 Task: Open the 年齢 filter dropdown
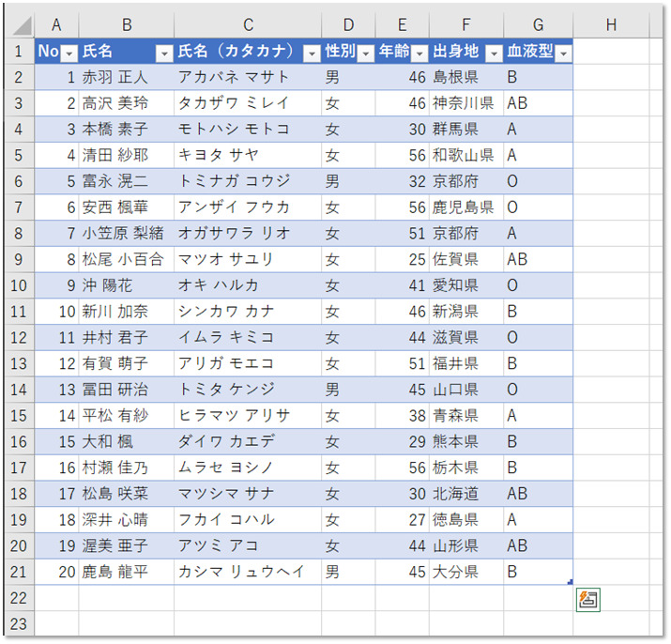tap(419, 54)
